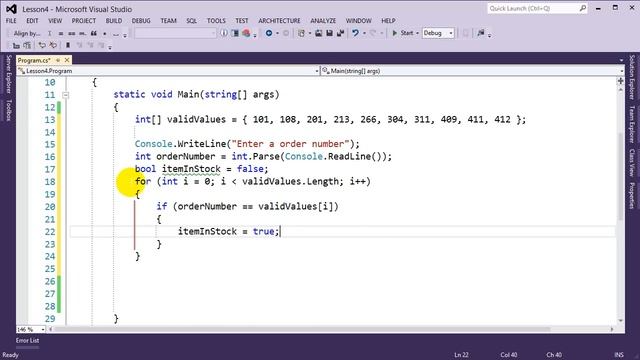
Task: Open the PROJECT menu
Action: click(84, 20)
